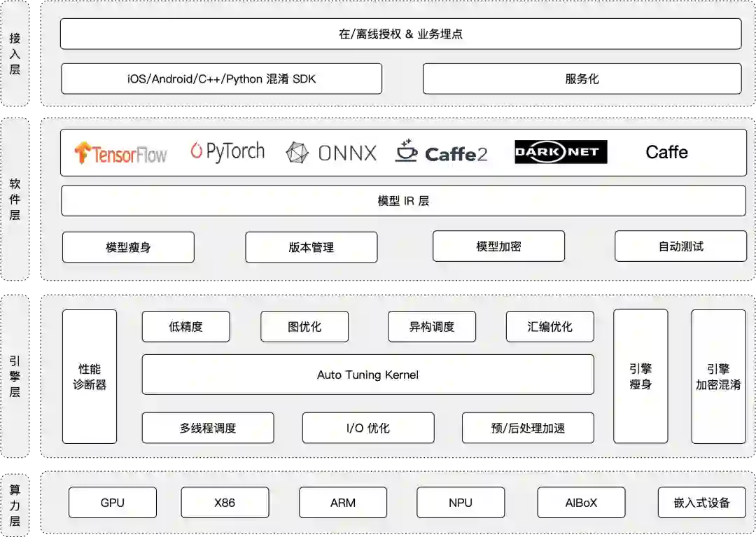Click the GPU box
Viewport: 756px width, 537px height.
pyautogui.click(x=112, y=502)
